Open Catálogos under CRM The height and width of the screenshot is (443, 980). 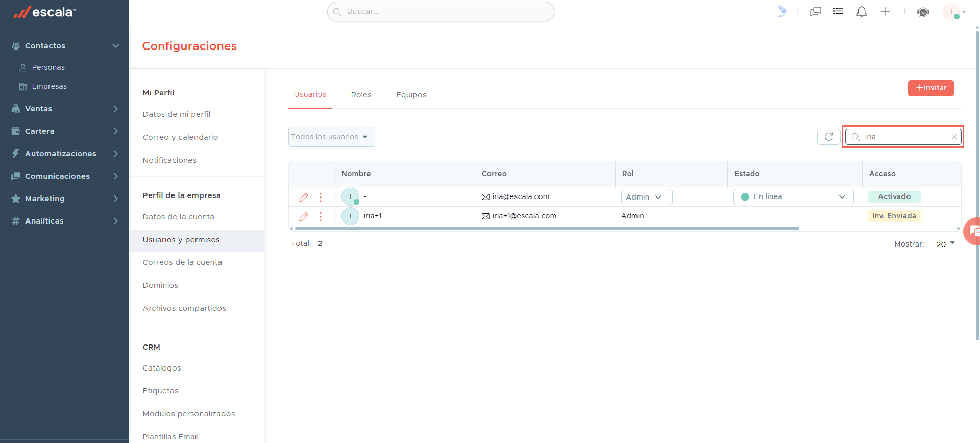[162, 368]
